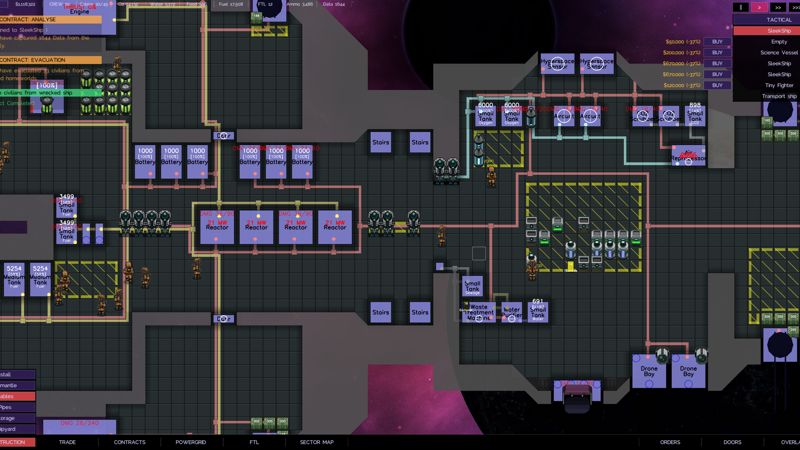Select the left 6000 oxygen Small Tank

(x=485, y=116)
